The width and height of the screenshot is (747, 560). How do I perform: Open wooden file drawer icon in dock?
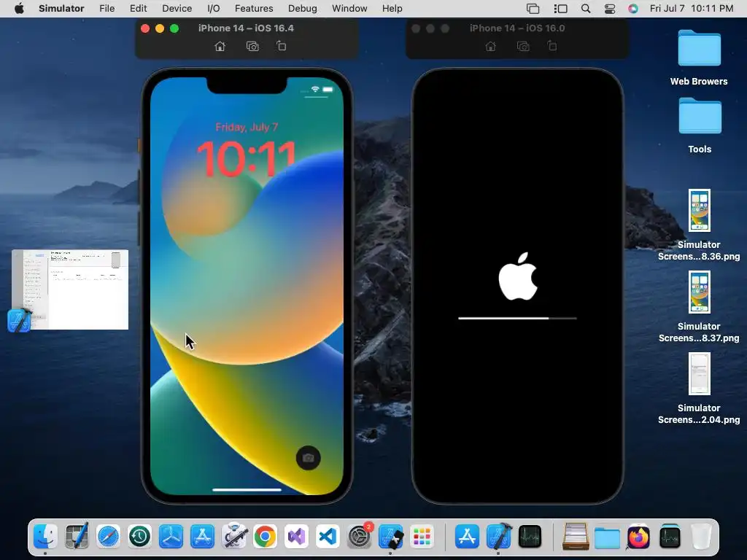(x=576, y=537)
